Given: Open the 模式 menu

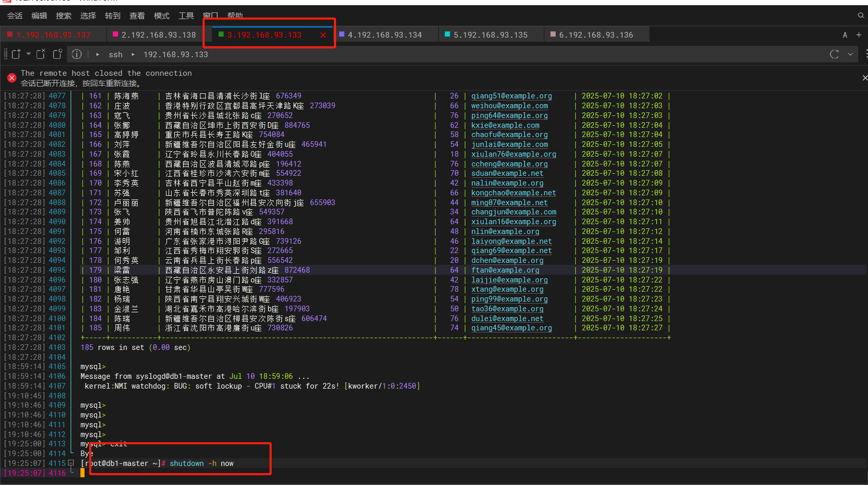Looking at the screenshot, I should pos(161,15).
